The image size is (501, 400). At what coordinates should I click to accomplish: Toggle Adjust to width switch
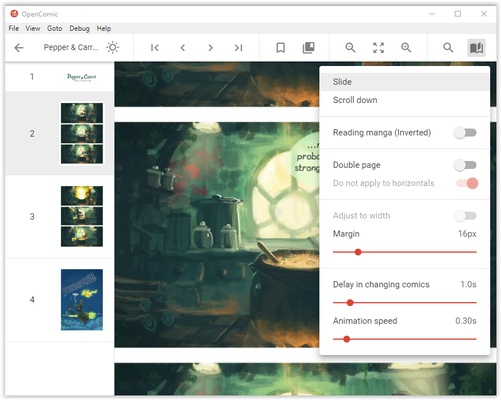tap(465, 216)
